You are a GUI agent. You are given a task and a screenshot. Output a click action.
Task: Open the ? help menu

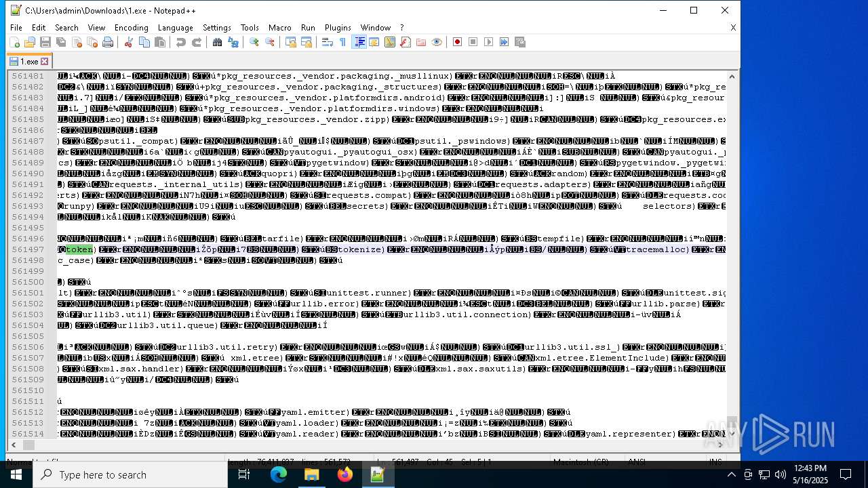click(401, 28)
